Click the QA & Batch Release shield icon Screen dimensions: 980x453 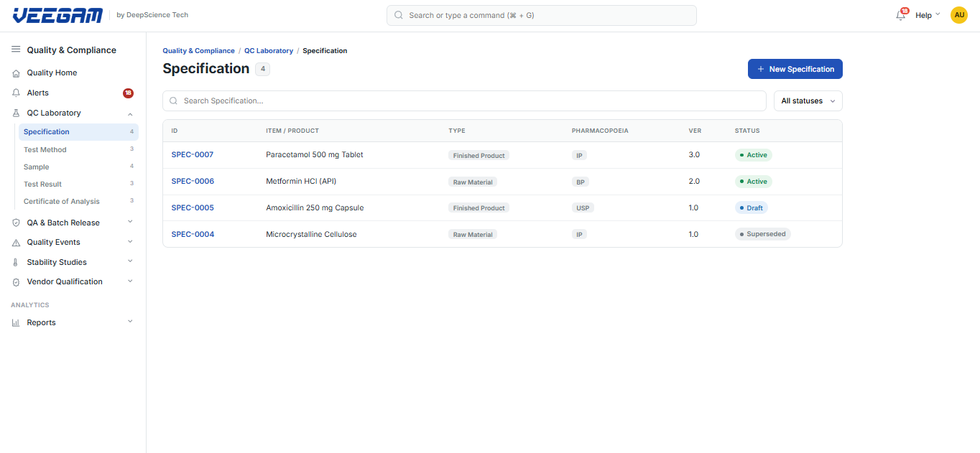click(16, 223)
